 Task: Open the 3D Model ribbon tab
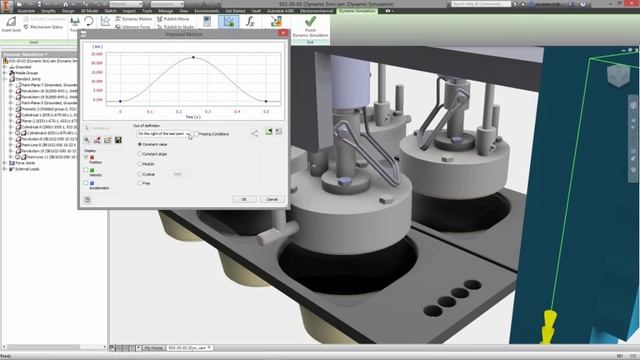click(x=89, y=11)
